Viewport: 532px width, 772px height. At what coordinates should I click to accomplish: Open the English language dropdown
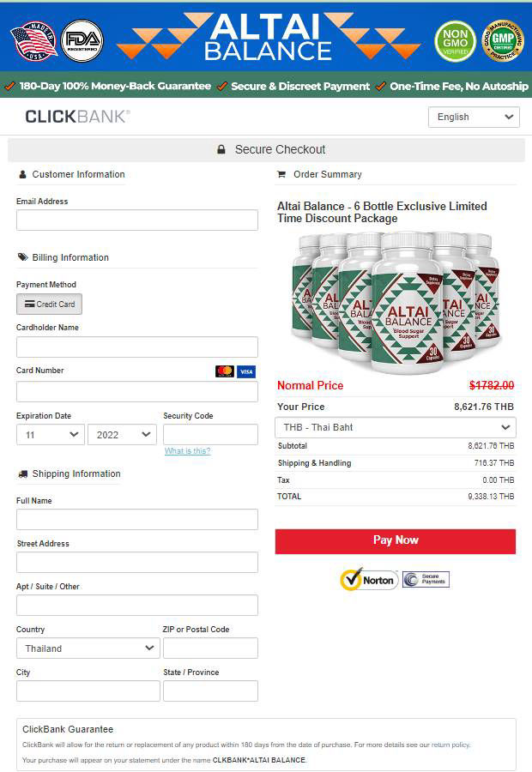pyautogui.click(x=474, y=116)
